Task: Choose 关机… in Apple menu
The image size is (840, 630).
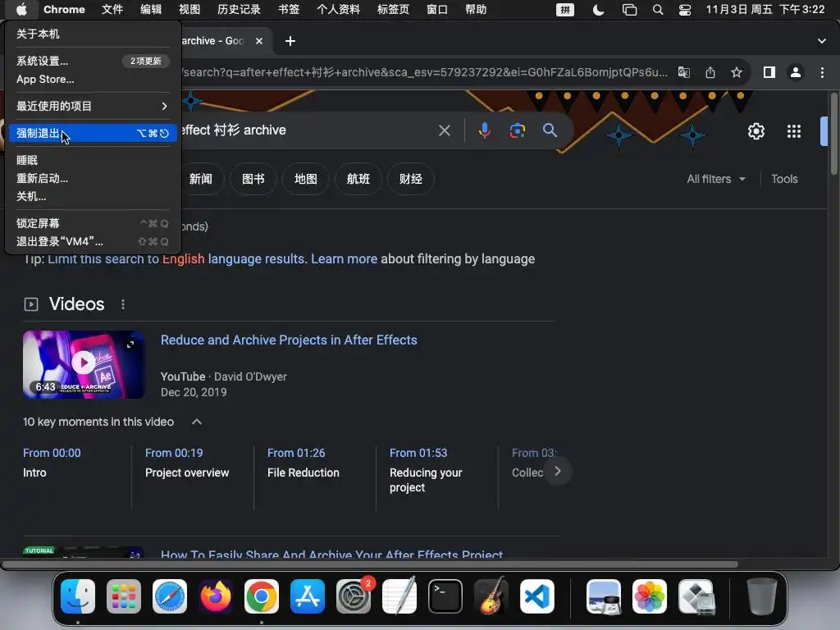Action: (x=93, y=196)
